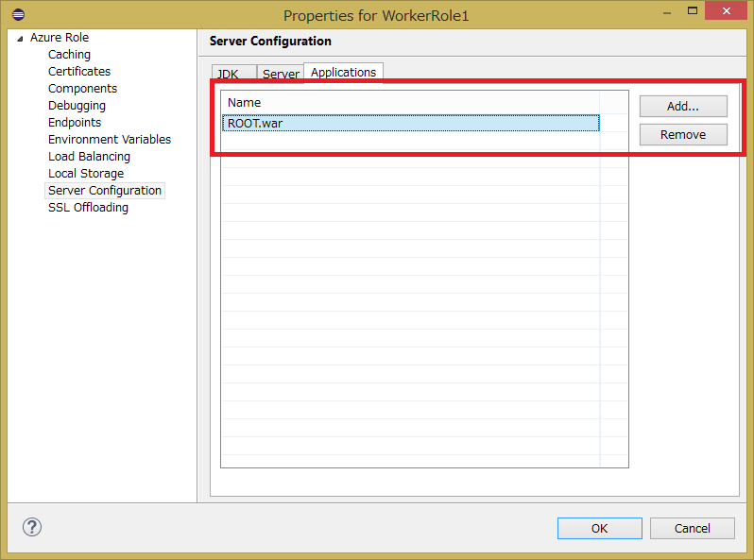Image resolution: width=754 pixels, height=560 pixels.
Task: Select Local Storage in the tree
Action: pyautogui.click(x=86, y=174)
